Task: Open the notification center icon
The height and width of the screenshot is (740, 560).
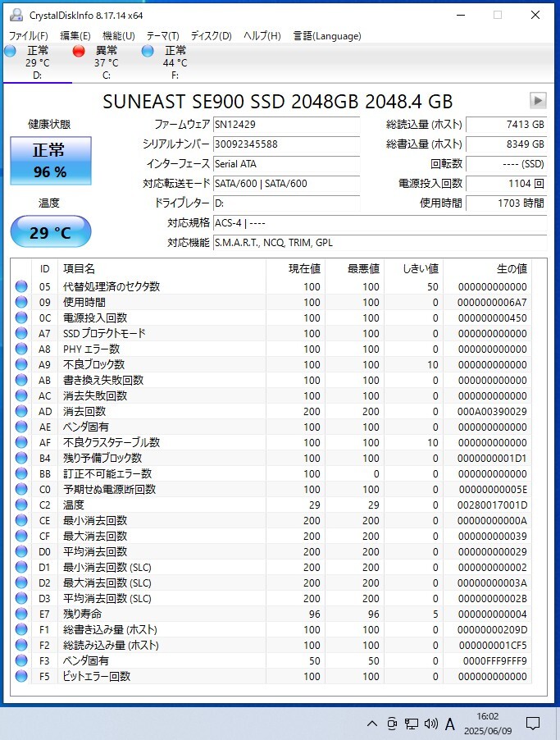Action: coord(533,724)
